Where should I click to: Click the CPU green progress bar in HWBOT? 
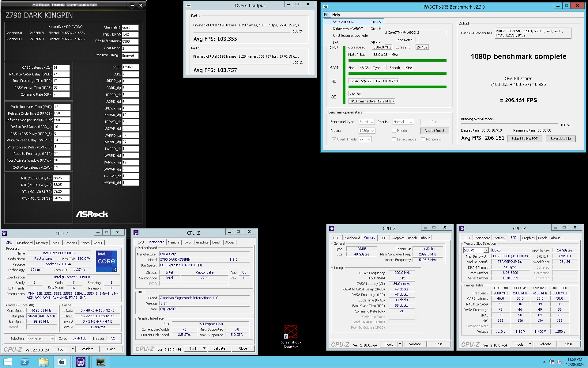[397, 60]
